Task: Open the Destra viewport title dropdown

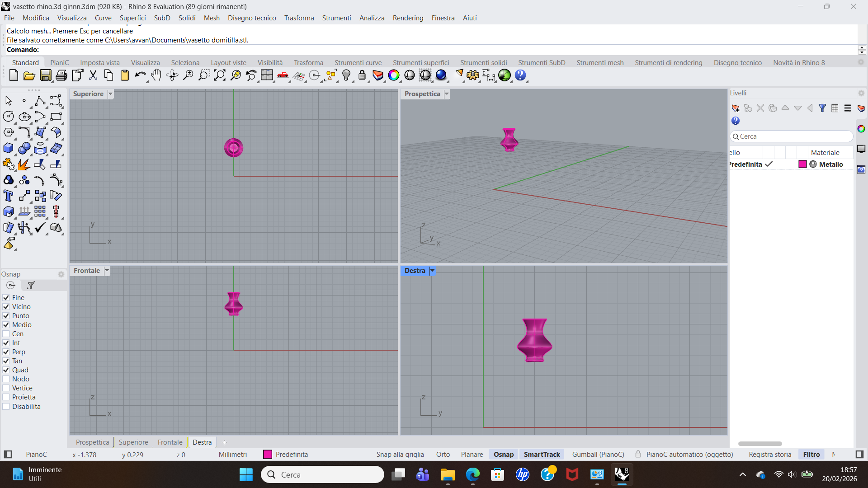Action: [432, 270]
